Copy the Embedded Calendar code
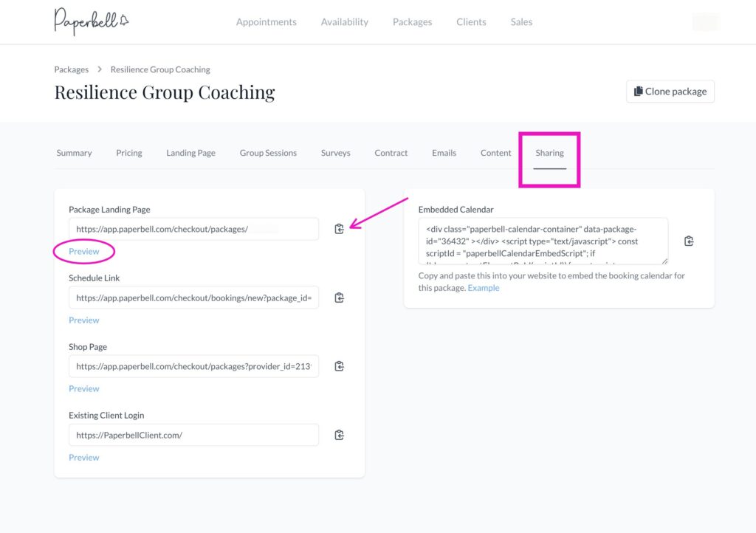 point(689,241)
